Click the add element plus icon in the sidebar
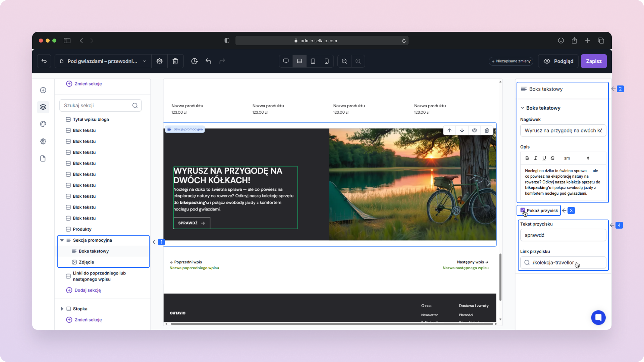644x362 pixels. [x=43, y=90]
